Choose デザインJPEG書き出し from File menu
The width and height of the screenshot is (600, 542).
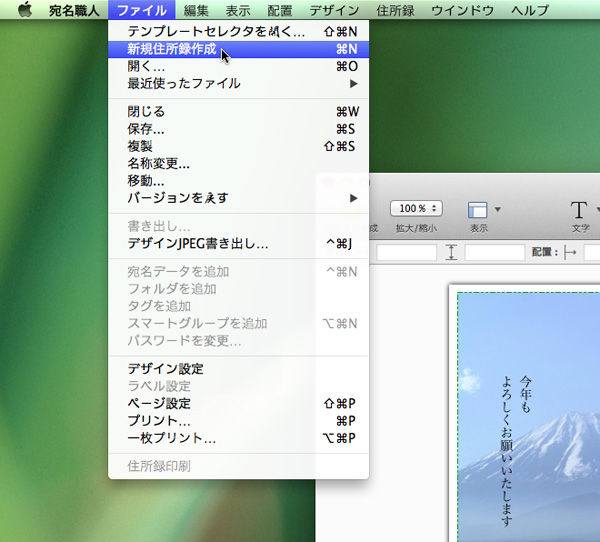(197, 243)
